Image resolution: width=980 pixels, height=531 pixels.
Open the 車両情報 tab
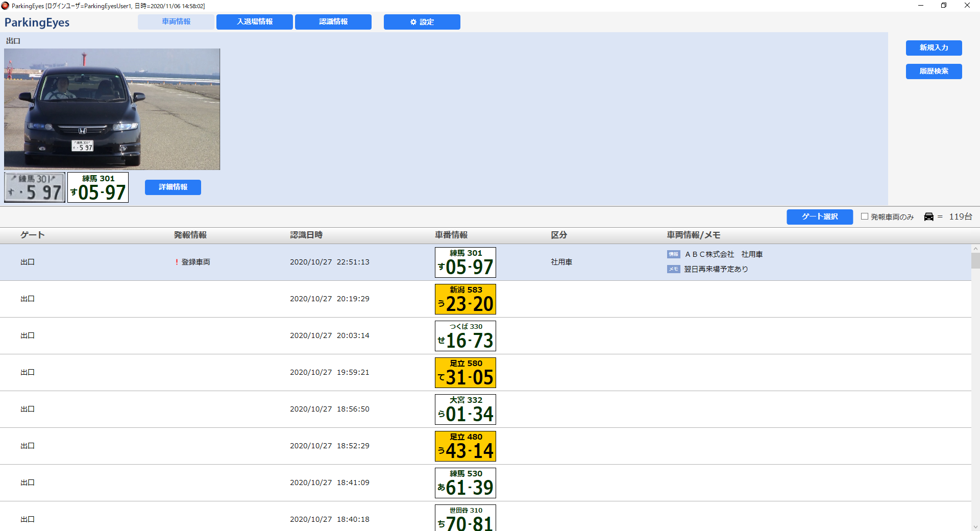tap(176, 22)
